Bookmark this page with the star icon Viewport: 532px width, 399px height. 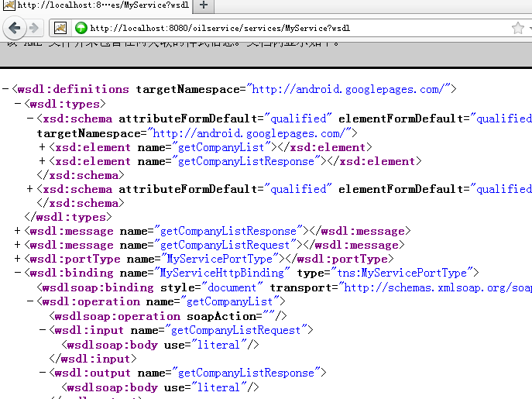[518, 28]
